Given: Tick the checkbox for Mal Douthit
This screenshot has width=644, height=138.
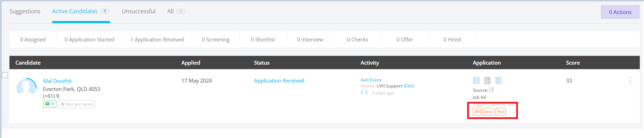Looking at the screenshot, I should tap(5, 75).
